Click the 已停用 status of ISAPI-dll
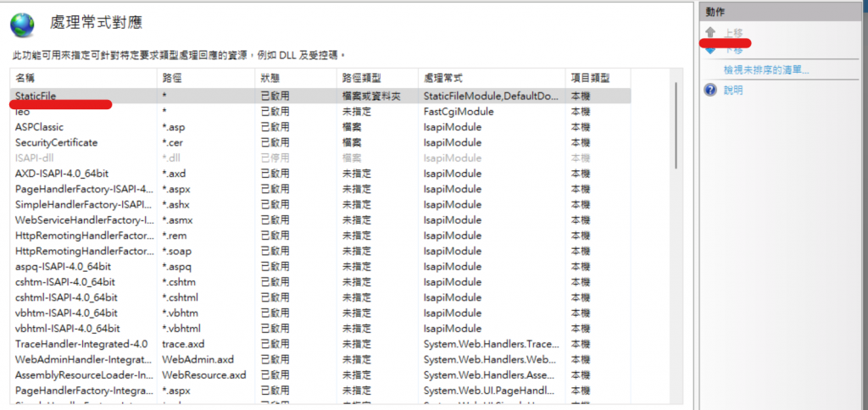868x410 pixels. [275, 158]
